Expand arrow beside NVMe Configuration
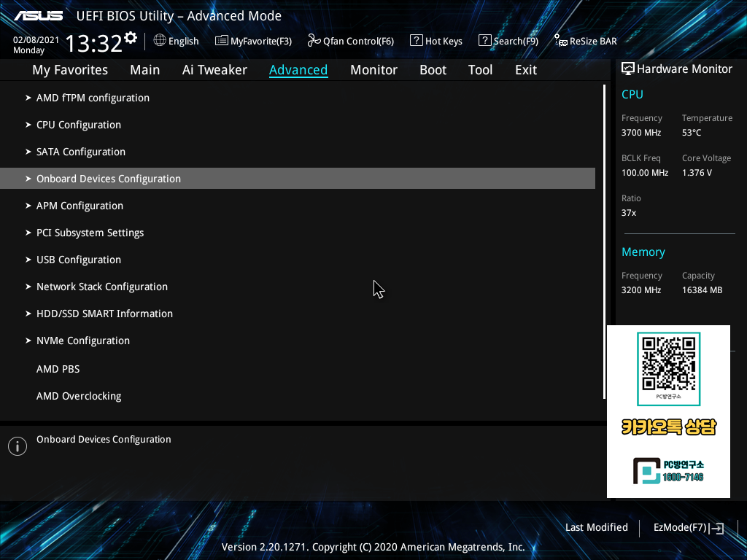This screenshot has height=560, width=747. pos(28,341)
